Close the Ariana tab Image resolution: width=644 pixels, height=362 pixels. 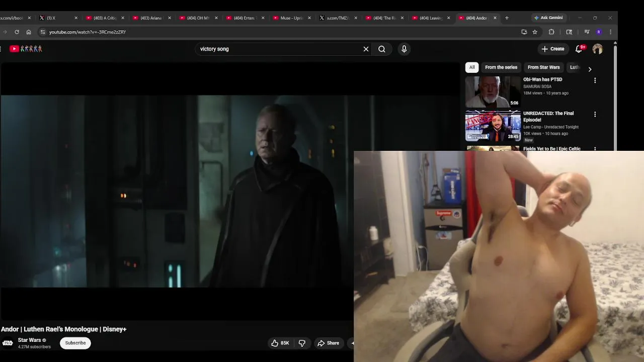coord(169,18)
